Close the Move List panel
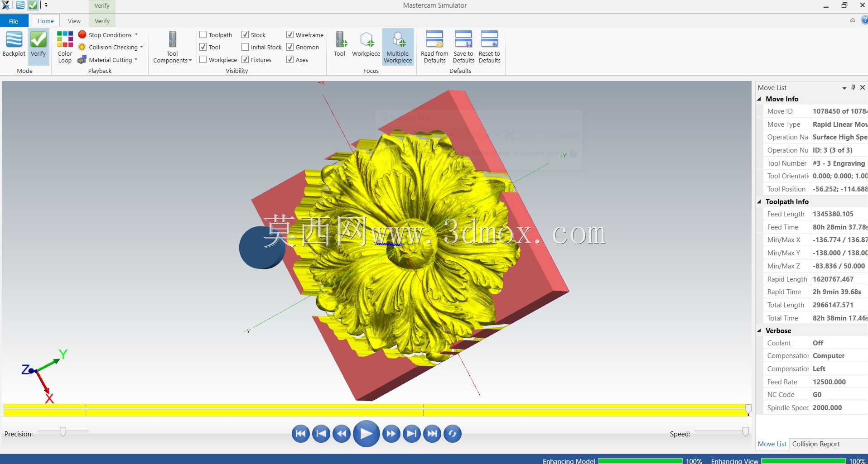The image size is (868, 464). 863,87
